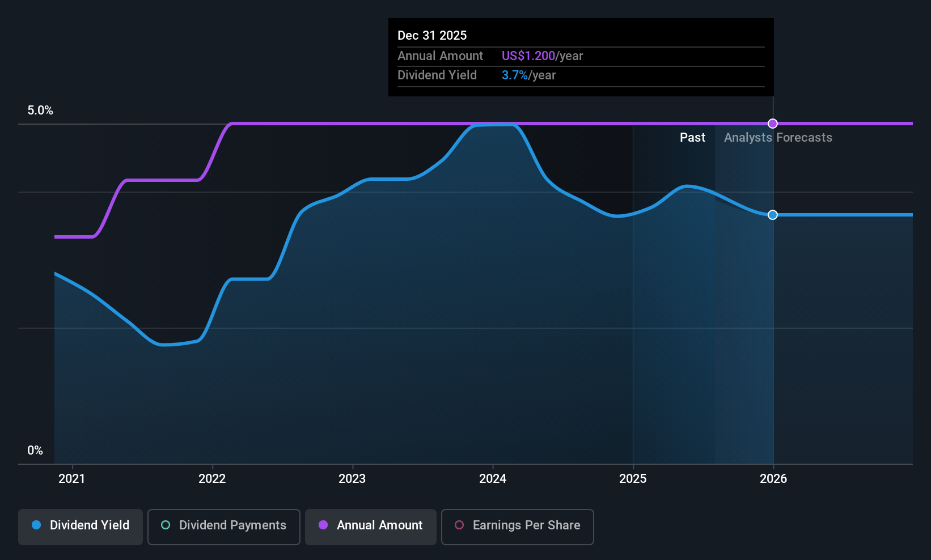Toggle the Annual Amount legend button
Image resolution: width=931 pixels, height=560 pixels.
(371, 527)
